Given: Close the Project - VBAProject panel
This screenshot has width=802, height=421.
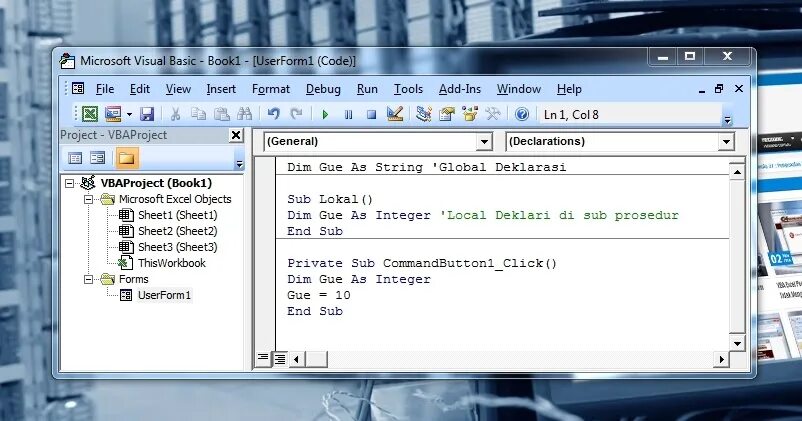Looking at the screenshot, I should pos(236,135).
